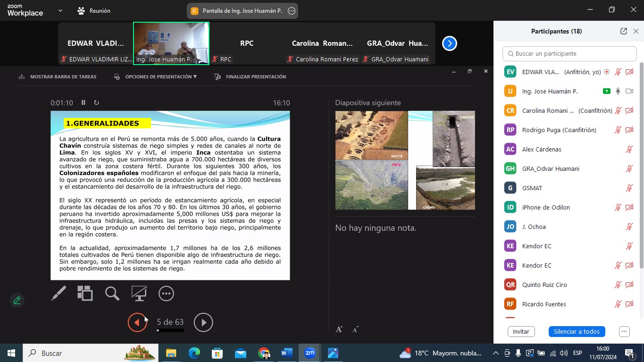Open more slideshow options ellipsis
The image size is (644, 362).
pyautogui.click(x=166, y=293)
